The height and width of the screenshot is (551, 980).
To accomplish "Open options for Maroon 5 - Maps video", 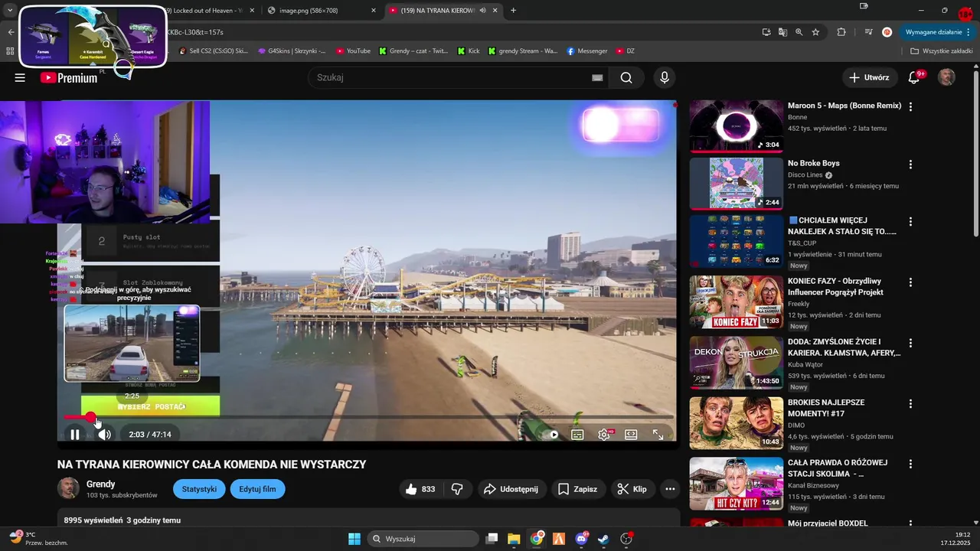I will tap(910, 106).
